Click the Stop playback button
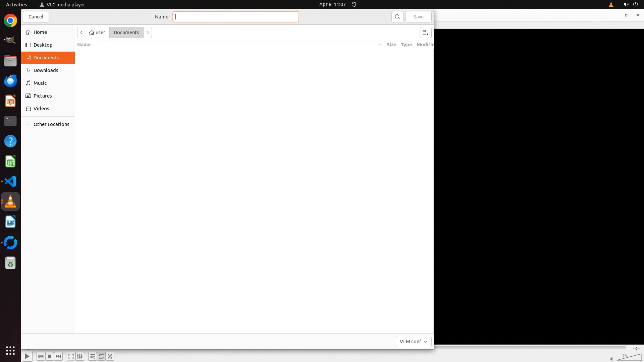Screen dimensions: 644x362 point(50,356)
